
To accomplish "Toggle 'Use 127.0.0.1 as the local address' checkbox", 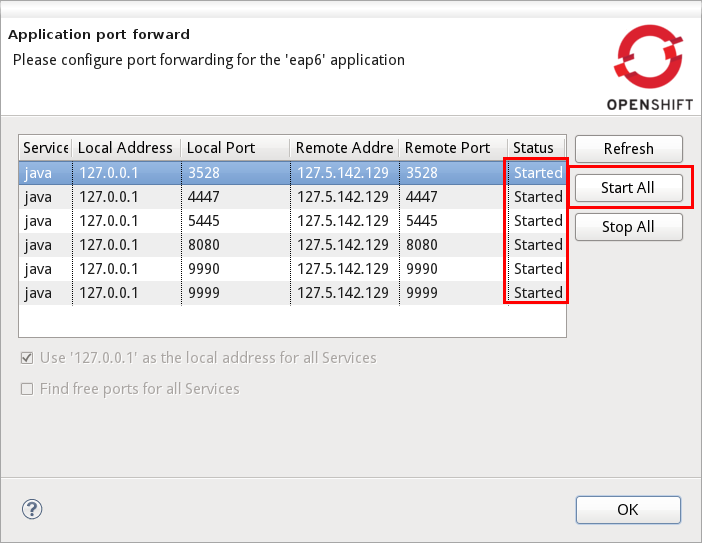I will pyautogui.click(x=27, y=358).
